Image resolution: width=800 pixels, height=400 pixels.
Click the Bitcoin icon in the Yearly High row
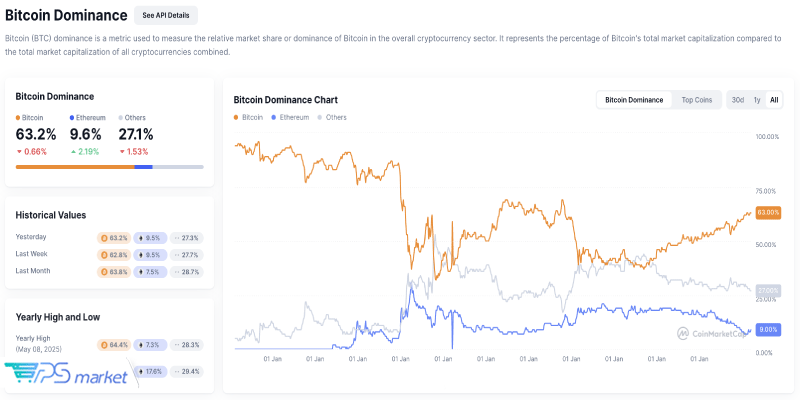pyautogui.click(x=104, y=345)
